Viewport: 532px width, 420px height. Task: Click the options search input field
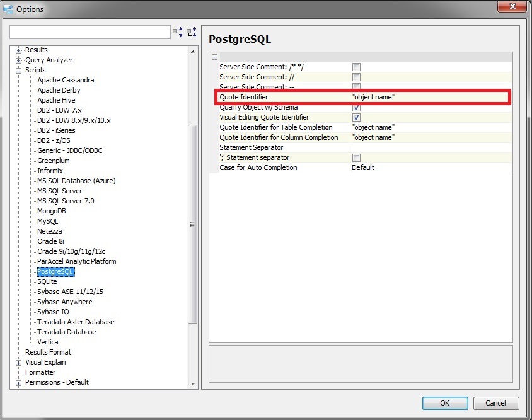(90, 32)
